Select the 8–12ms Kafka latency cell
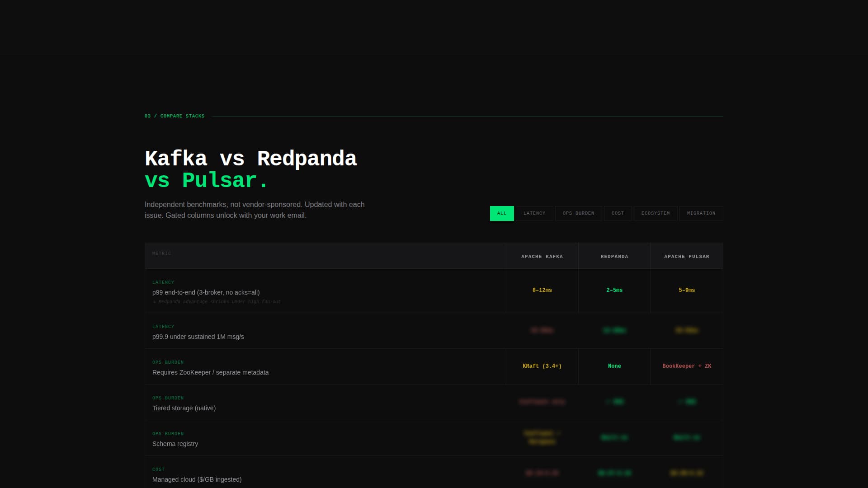 point(542,291)
